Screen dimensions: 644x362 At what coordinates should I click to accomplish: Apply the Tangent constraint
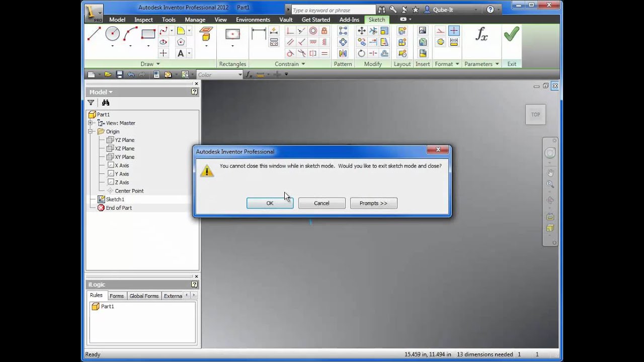click(290, 53)
